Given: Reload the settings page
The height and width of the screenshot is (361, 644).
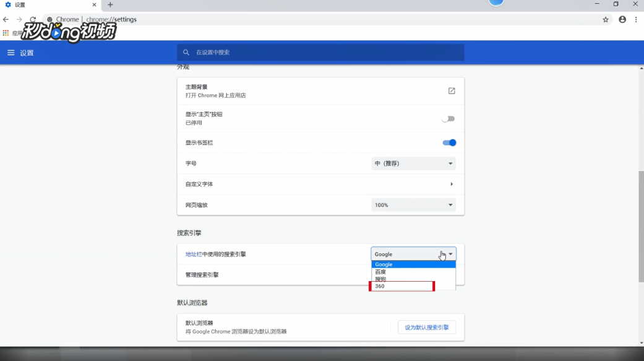Looking at the screenshot, I should pos(33,19).
